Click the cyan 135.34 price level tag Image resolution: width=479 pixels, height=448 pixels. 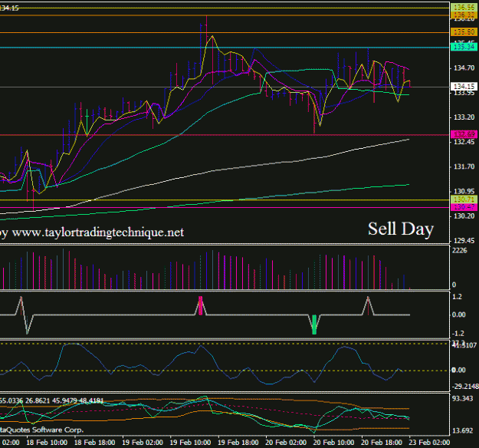pyautogui.click(x=464, y=47)
